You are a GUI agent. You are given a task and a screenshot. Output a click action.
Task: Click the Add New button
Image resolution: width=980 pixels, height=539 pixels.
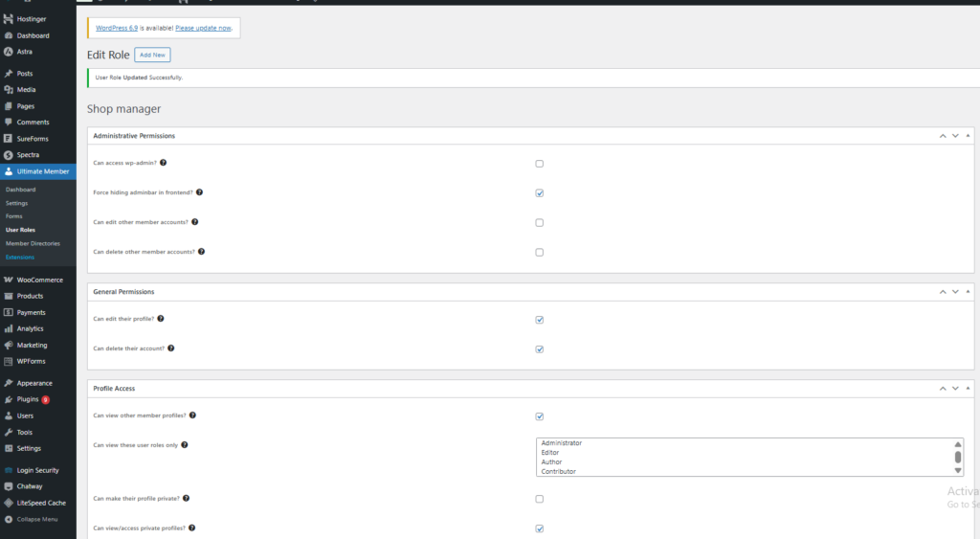click(x=152, y=56)
